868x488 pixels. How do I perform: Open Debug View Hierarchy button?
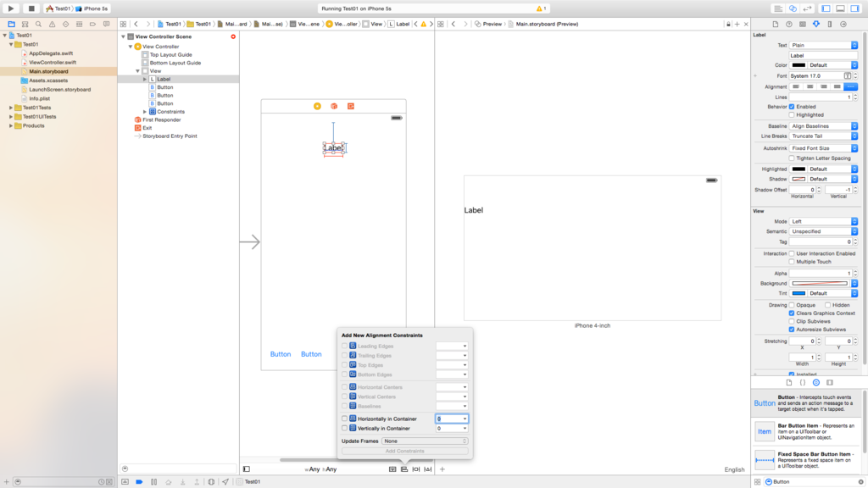pos(211,482)
